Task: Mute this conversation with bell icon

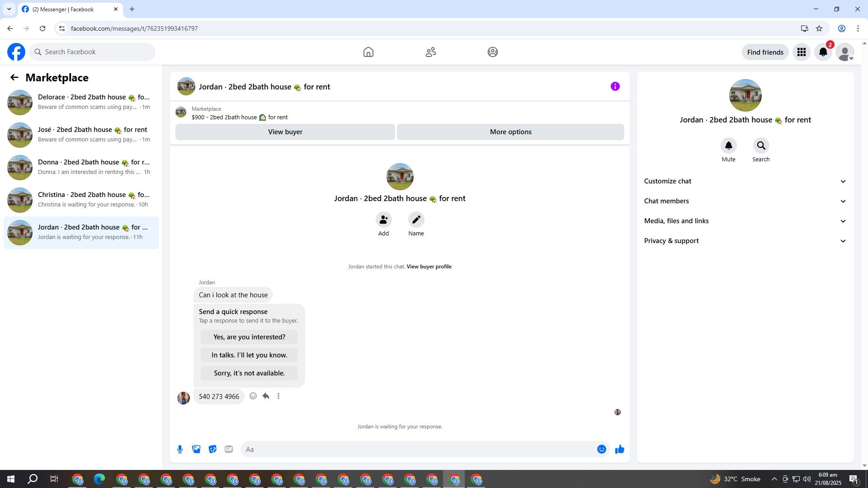Action: pyautogui.click(x=728, y=145)
